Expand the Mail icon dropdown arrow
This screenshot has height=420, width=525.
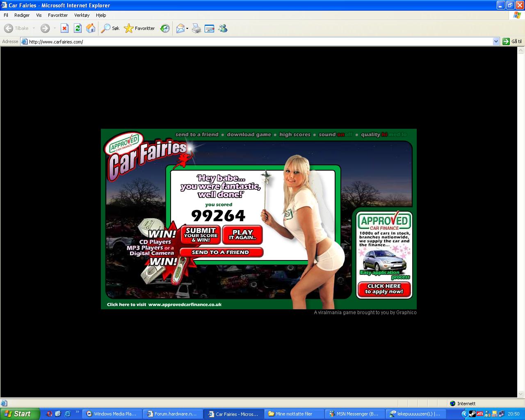[x=187, y=28]
